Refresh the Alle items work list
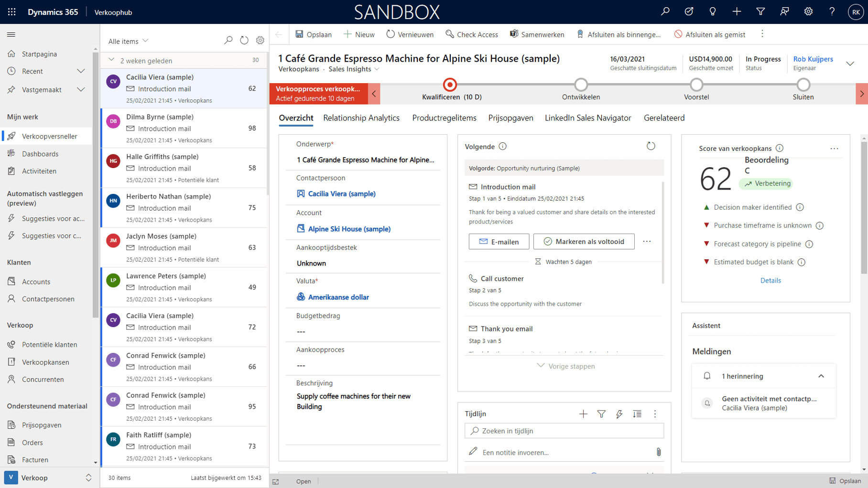This screenshot has width=868, height=488. [244, 41]
